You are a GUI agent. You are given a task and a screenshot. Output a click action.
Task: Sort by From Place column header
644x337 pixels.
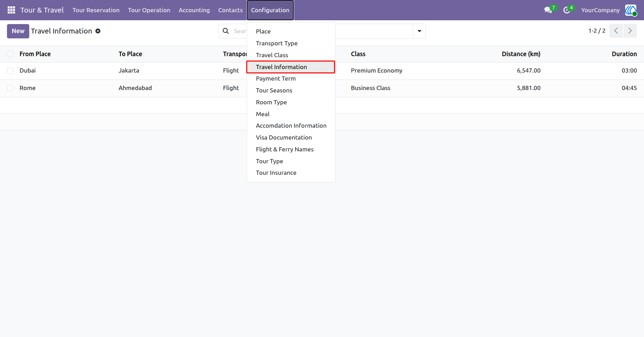35,54
